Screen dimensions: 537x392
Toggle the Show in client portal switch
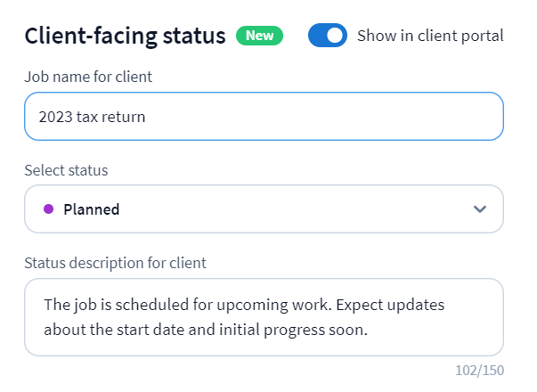[327, 36]
